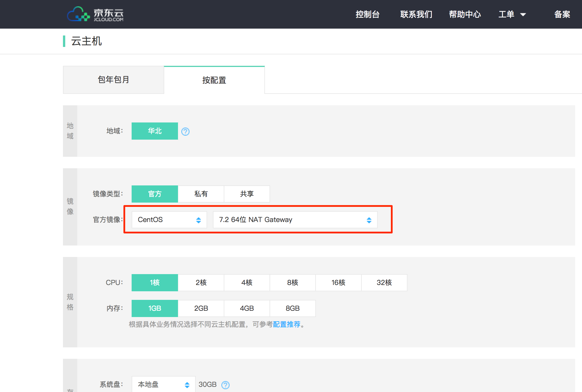Choose 1核 CPU option
582x392 pixels.
click(x=155, y=283)
